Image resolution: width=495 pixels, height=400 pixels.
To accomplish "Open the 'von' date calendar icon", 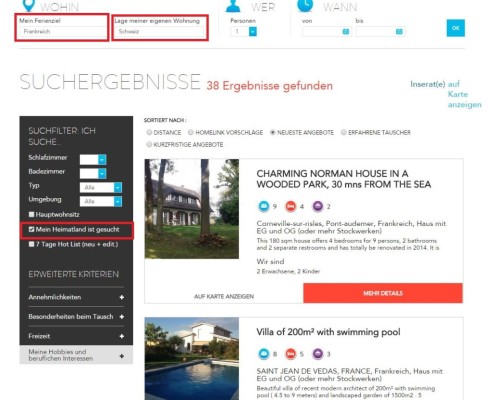I will tap(346, 32).
